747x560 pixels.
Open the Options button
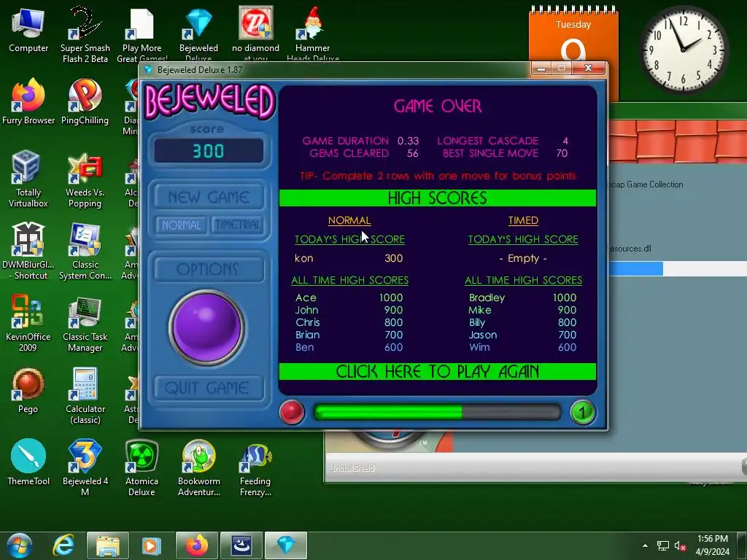pyautogui.click(x=208, y=269)
